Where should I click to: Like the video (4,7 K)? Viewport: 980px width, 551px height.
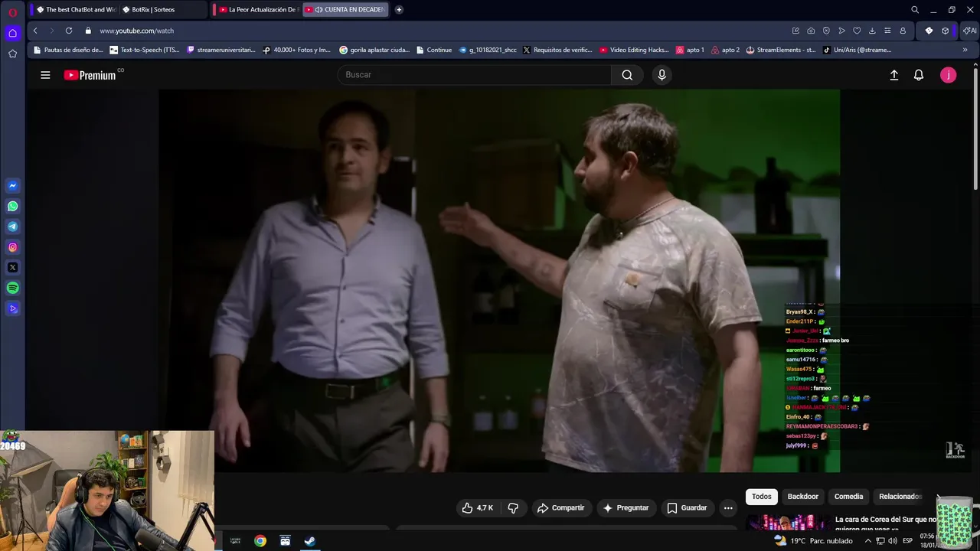click(x=478, y=507)
